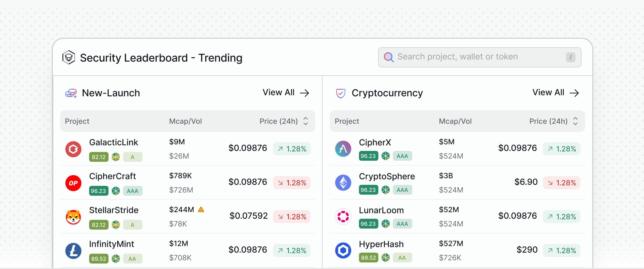Click the CryptoSphere red 1.28% change badge
The width and height of the screenshot is (644, 269).
561,183
